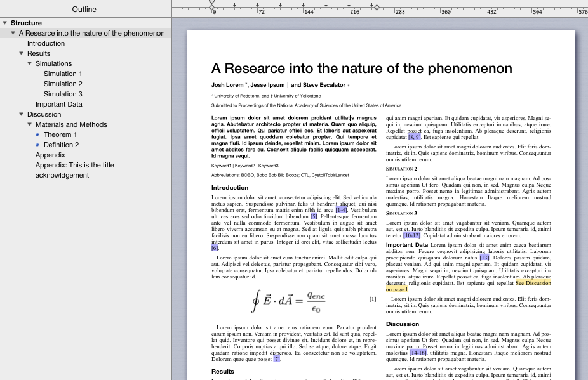Click the right margin diamond marker on ruler

(377, 7)
